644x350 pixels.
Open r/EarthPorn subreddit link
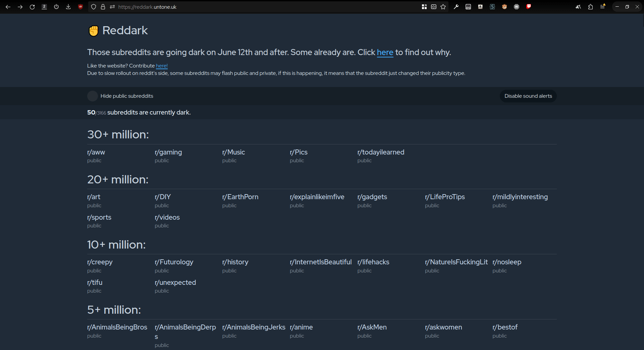pos(240,197)
